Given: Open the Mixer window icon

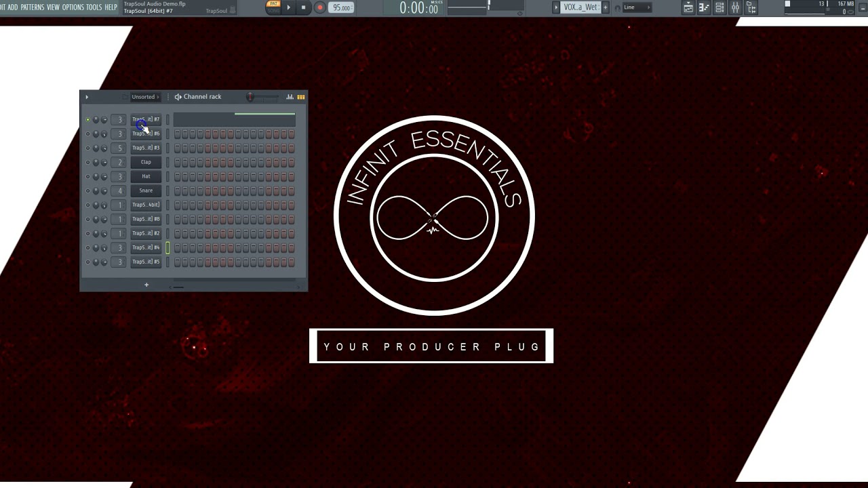Looking at the screenshot, I should (x=735, y=7).
